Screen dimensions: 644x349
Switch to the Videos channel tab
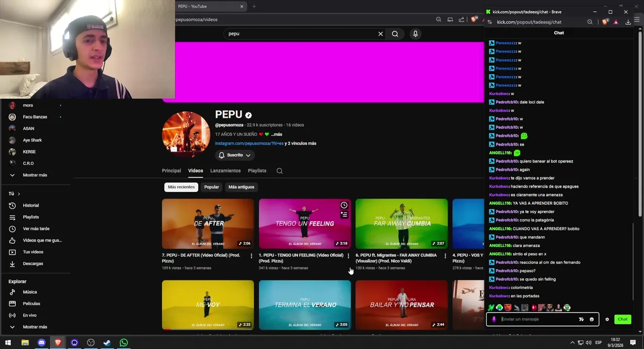[x=195, y=171]
